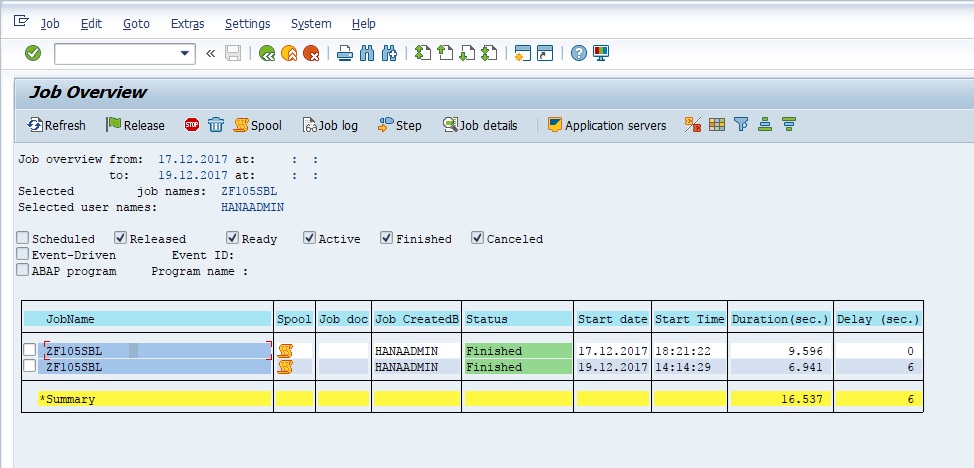
Task: Click the Spool button
Action: [x=257, y=125]
